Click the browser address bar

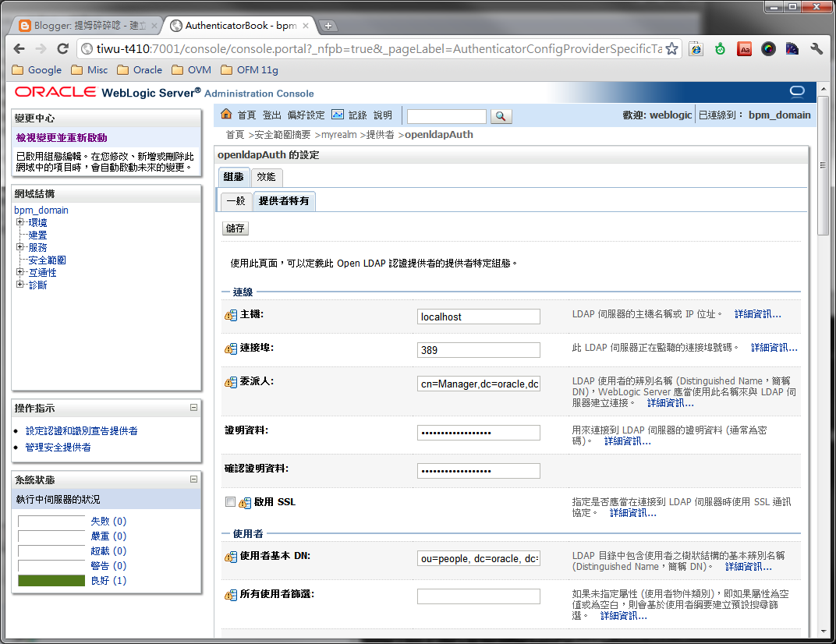(x=378, y=49)
